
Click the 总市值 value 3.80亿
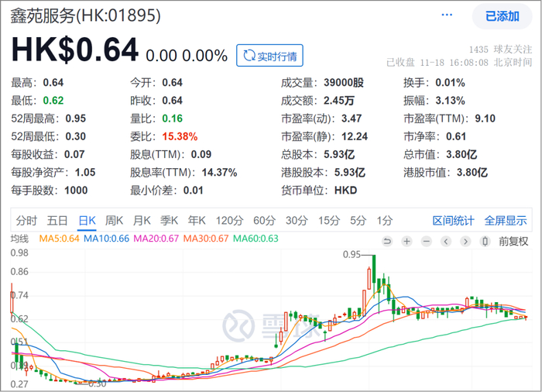(461, 154)
